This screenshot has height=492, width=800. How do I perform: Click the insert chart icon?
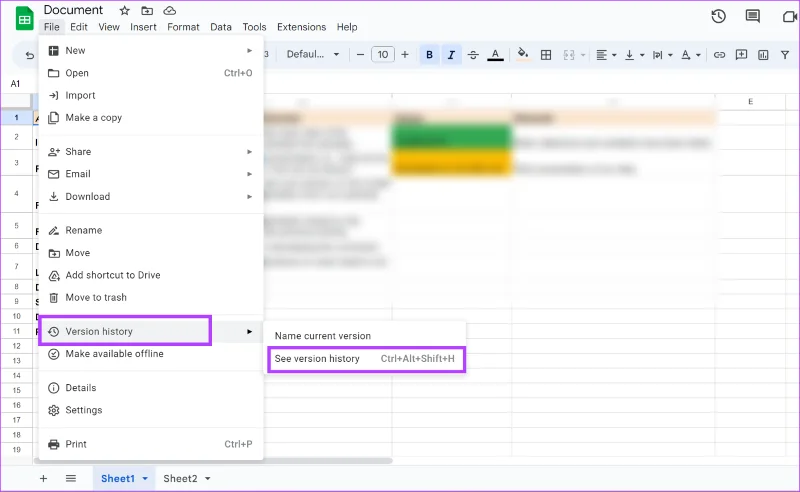(763, 55)
